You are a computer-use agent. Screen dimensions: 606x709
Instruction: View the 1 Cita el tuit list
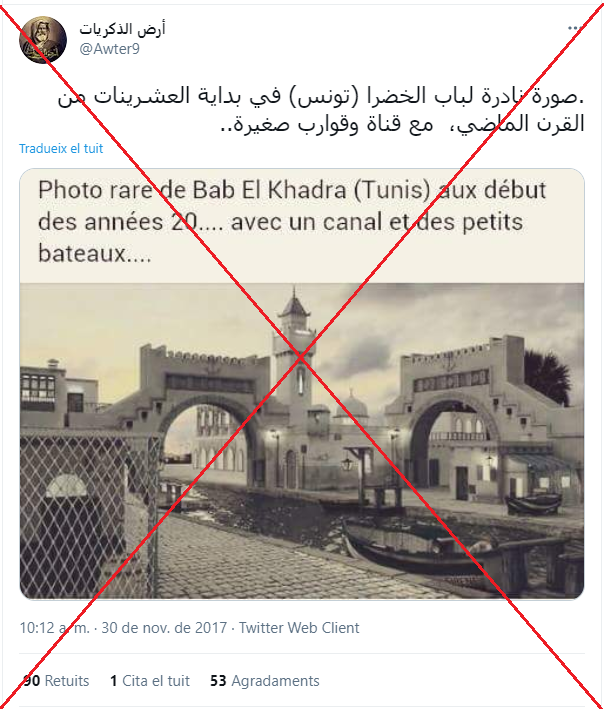[150, 681]
